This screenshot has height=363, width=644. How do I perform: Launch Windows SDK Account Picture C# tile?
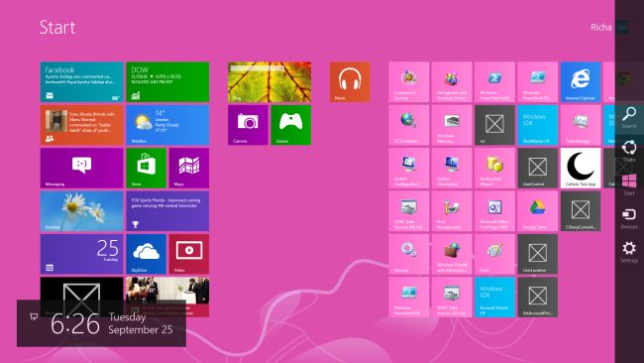[494, 297]
